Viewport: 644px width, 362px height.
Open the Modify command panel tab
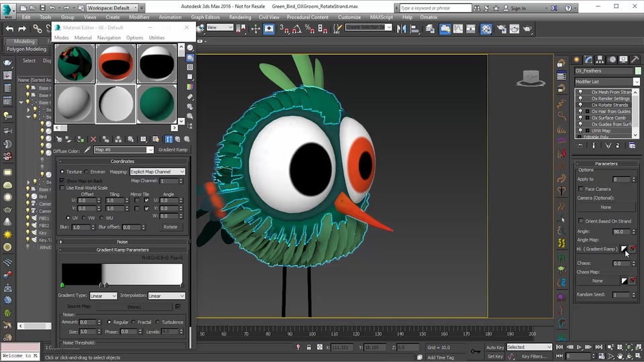(588, 59)
